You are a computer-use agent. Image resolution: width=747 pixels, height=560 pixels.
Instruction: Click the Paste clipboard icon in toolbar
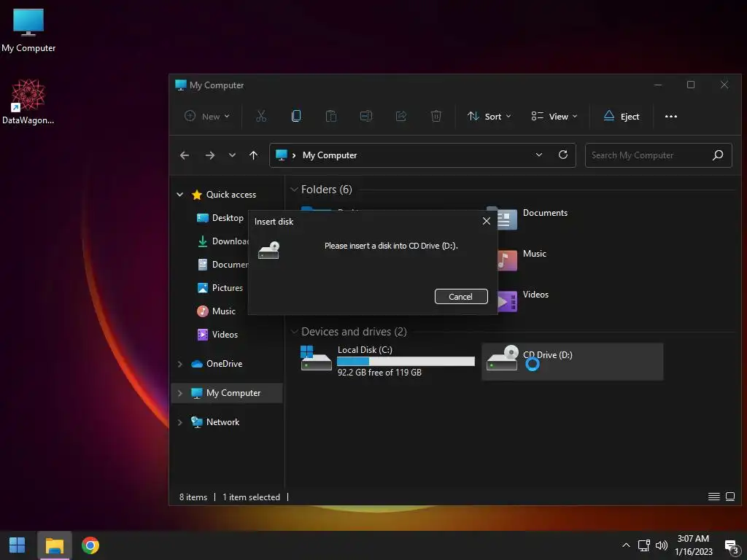[x=331, y=116]
